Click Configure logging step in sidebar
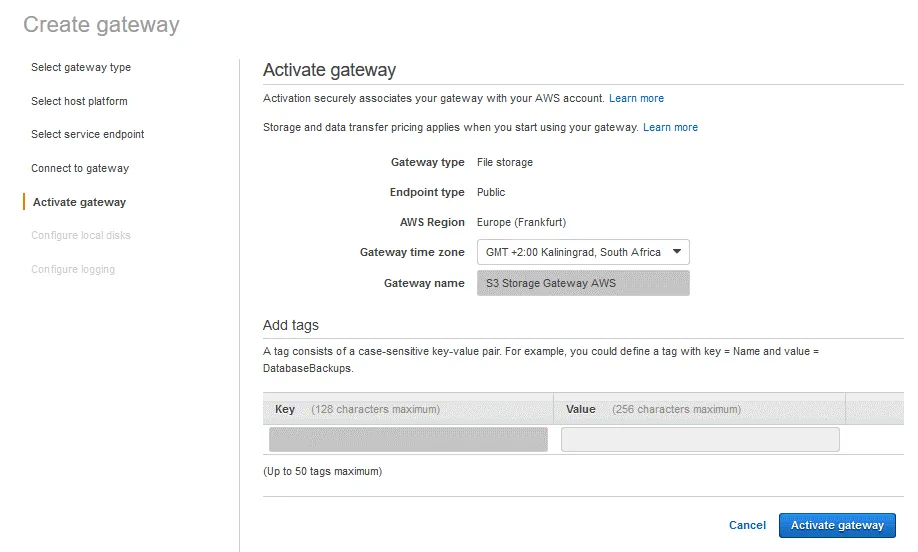The image size is (918, 552). pyautogui.click(x=73, y=269)
